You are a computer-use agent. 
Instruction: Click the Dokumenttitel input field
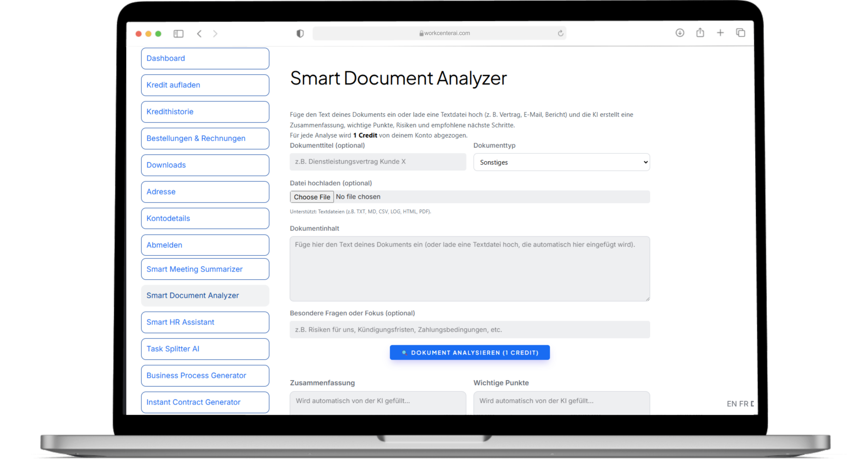[378, 162]
